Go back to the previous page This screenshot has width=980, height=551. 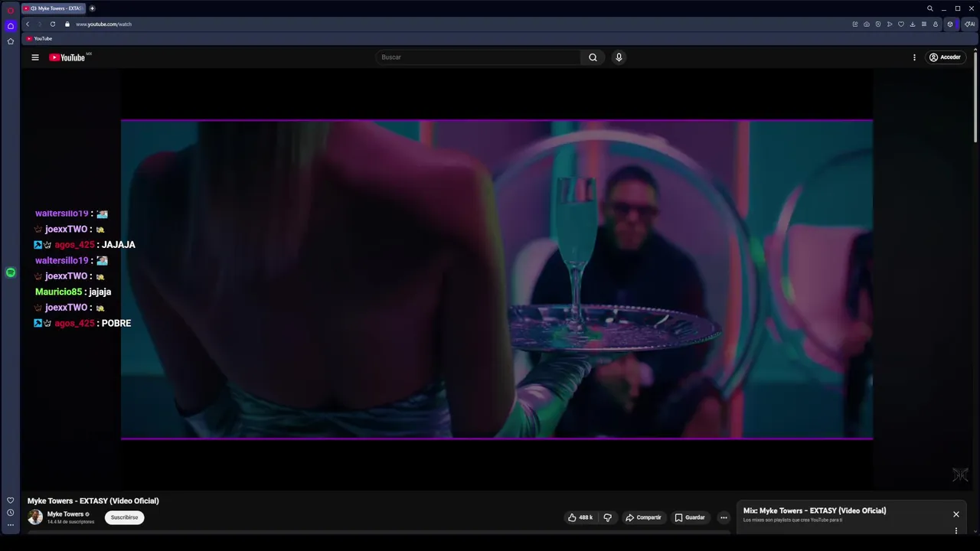click(x=28, y=24)
